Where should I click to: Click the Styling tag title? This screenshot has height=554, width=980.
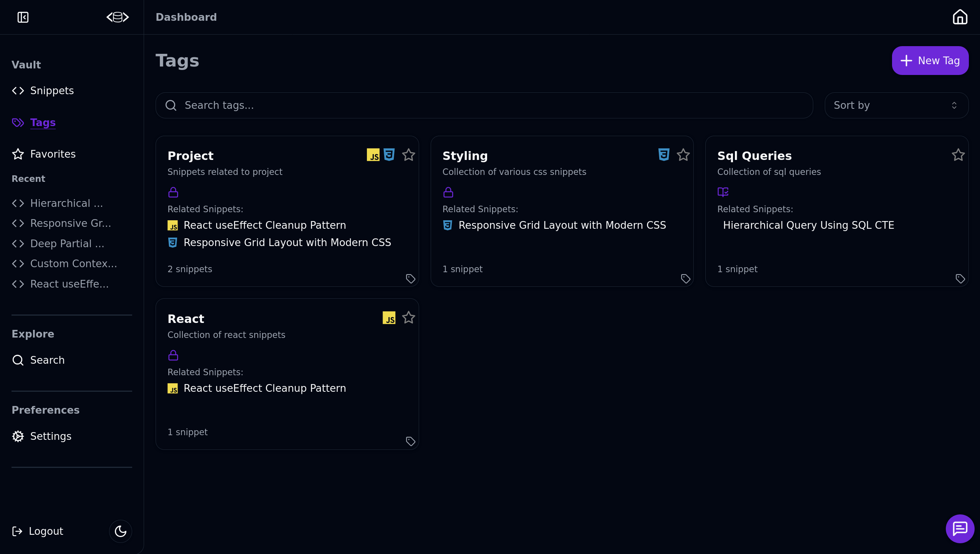pos(465,156)
